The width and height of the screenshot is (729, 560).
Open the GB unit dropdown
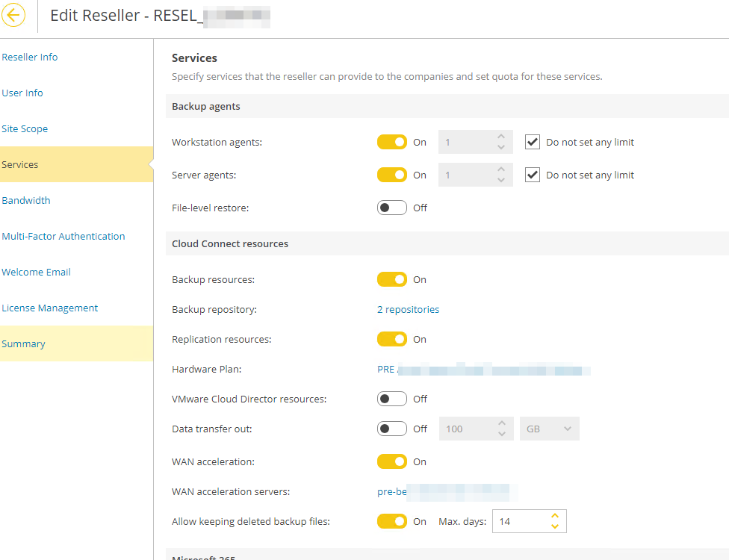point(549,429)
